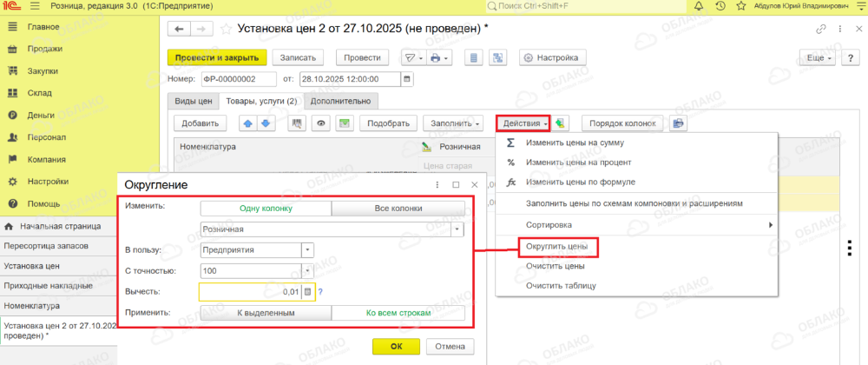The image size is (868, 365).
Task: Click Записать button
Action: tap(299, 57)
